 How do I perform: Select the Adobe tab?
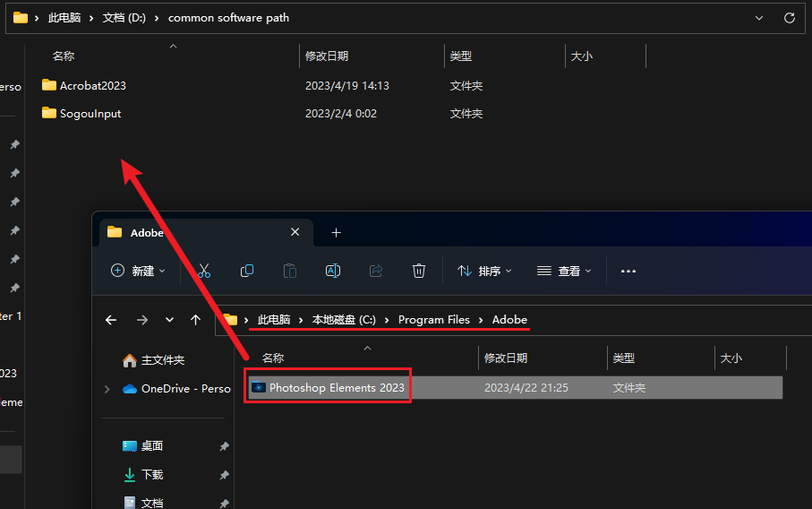pos(205,233)
